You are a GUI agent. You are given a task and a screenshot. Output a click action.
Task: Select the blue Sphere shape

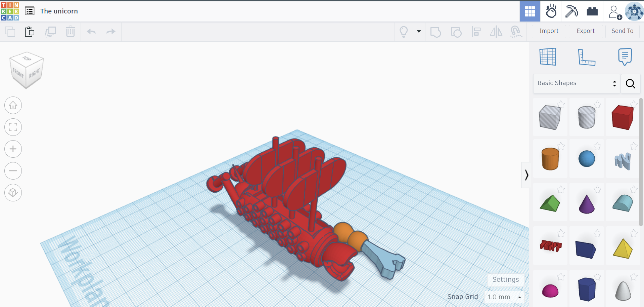pyautogui.click(x=587, y=159)
